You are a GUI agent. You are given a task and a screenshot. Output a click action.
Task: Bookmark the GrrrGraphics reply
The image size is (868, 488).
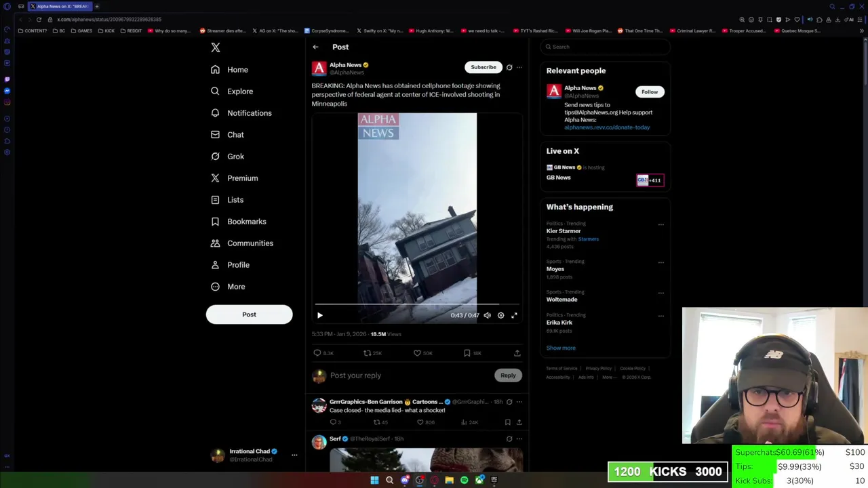507,422
